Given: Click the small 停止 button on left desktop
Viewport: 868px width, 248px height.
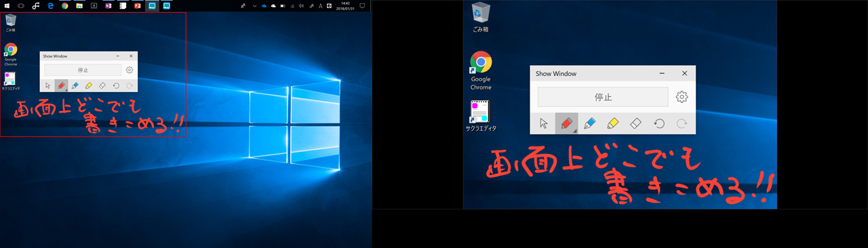Looking at the screenshot, I should tap(83, 70).
